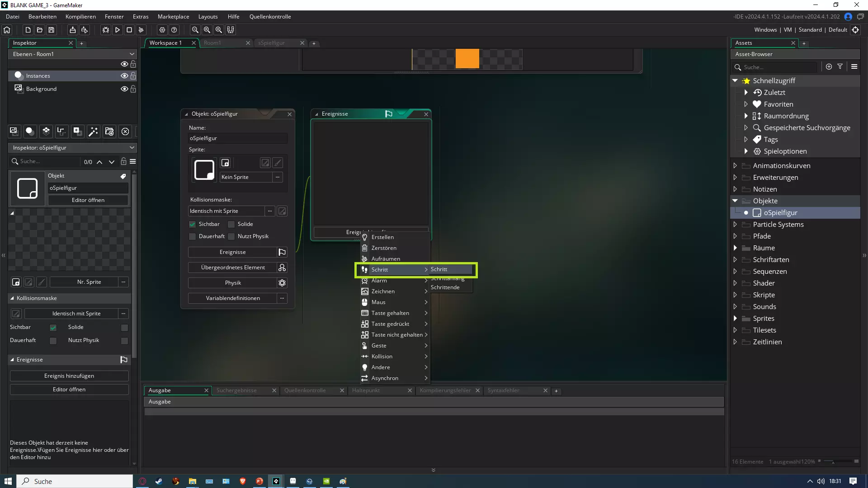Viewport: 868px width, 488px height.
Task: Open game options gear in toolbar
Action: pos(162,30)
